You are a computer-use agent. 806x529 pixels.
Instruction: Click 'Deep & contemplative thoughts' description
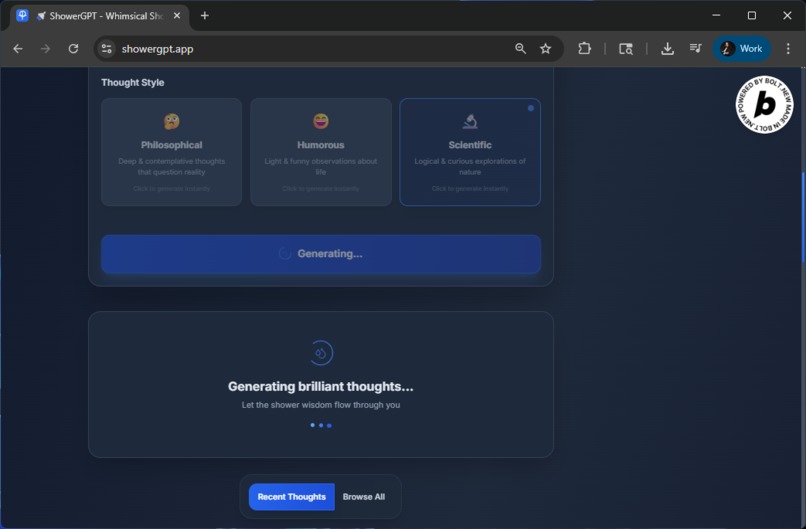tap(171, 167)
